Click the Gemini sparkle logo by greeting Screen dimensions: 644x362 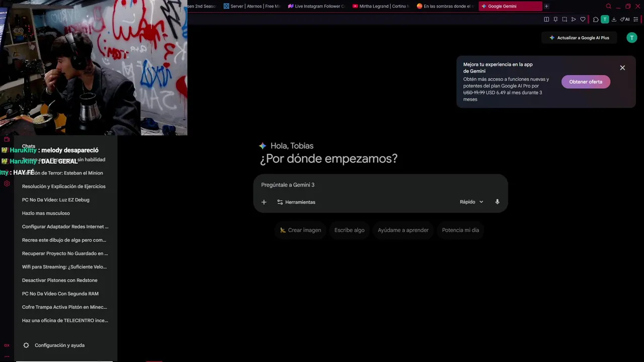tap(262, 146)
